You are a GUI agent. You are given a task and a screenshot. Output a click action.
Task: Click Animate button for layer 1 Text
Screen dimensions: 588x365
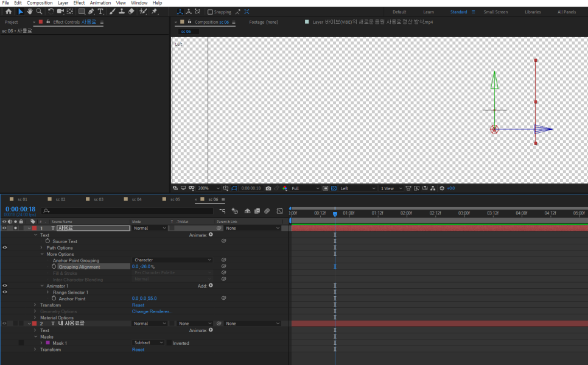click(x=211, y=235)
